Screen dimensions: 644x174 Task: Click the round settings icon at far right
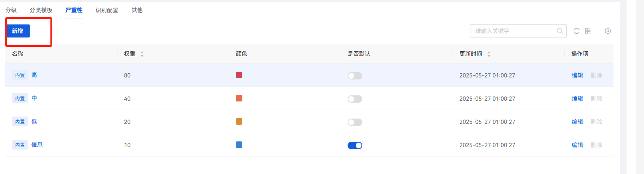point(608,31)
